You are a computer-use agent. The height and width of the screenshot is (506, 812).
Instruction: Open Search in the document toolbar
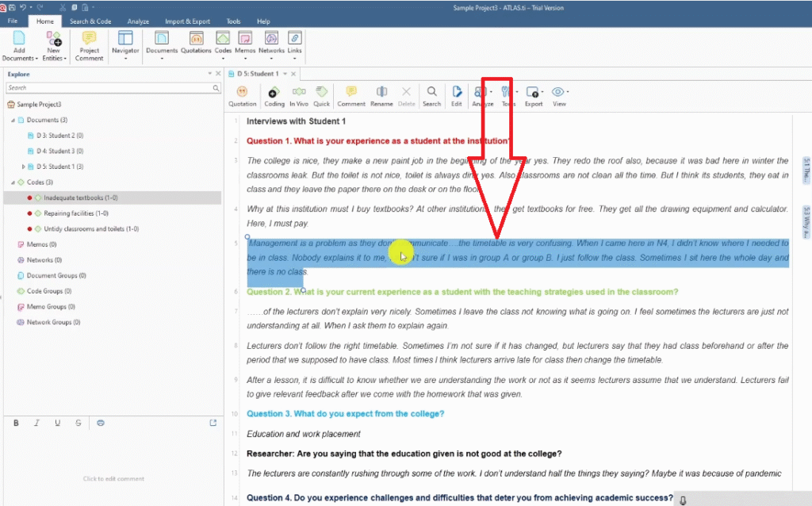(x=431, y=95)
